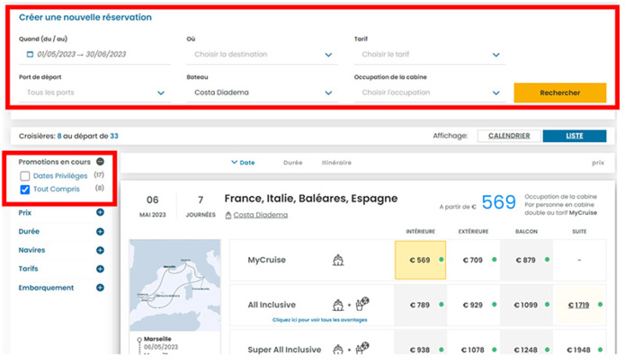Check the Dates Privilèges checkbox
The image size is (625, 364).
[x=25, y=176]
